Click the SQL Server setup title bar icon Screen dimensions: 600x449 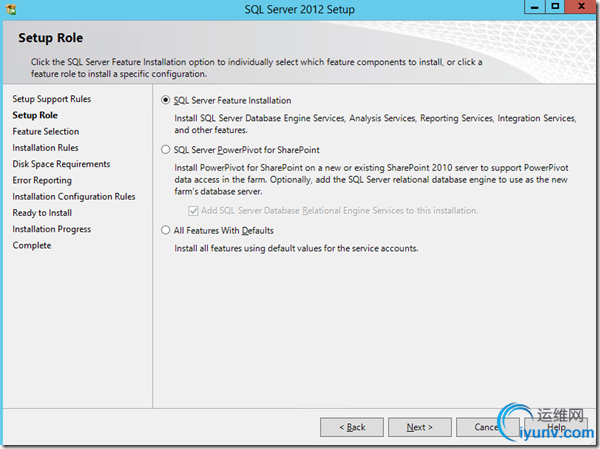click(11, 9)
